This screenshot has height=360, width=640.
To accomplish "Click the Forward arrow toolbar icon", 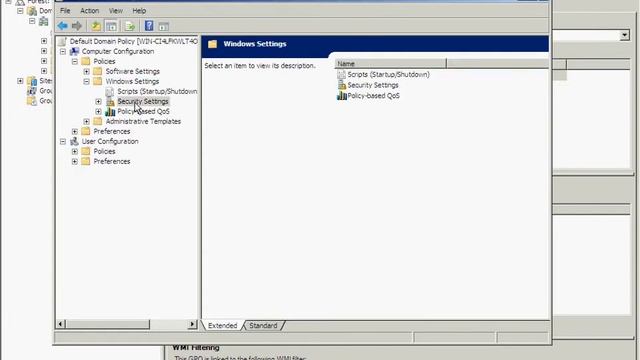I will click(77, 26).
